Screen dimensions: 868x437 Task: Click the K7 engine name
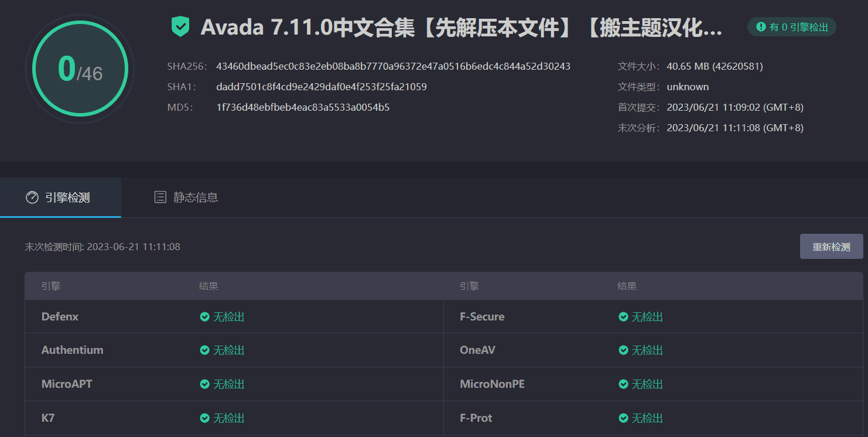(48, 418)
